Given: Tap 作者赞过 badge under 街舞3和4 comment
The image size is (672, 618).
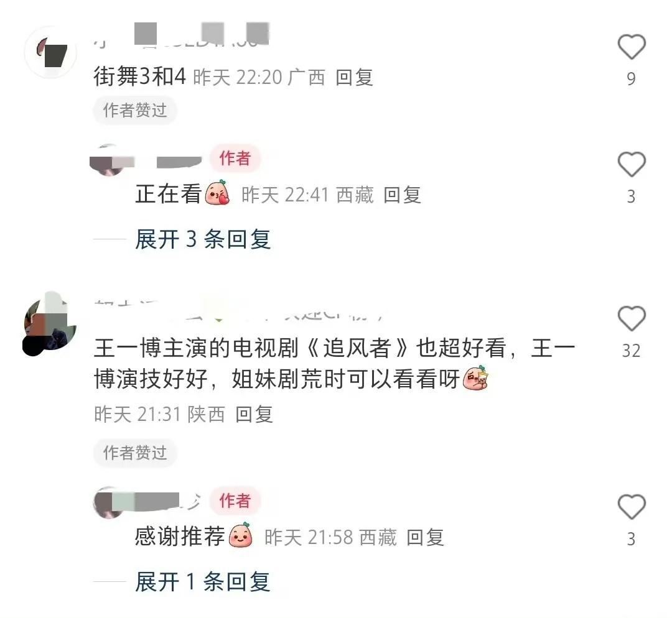Looking at the screenshot, I should tap(135, 111).
